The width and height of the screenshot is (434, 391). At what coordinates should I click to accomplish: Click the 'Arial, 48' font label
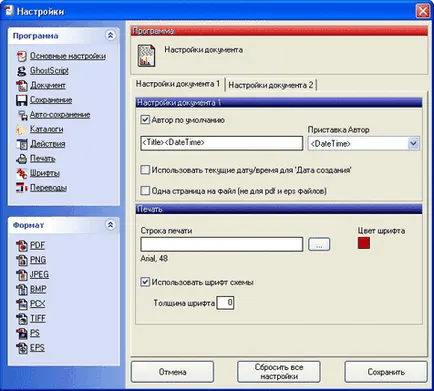click(154, 259)
